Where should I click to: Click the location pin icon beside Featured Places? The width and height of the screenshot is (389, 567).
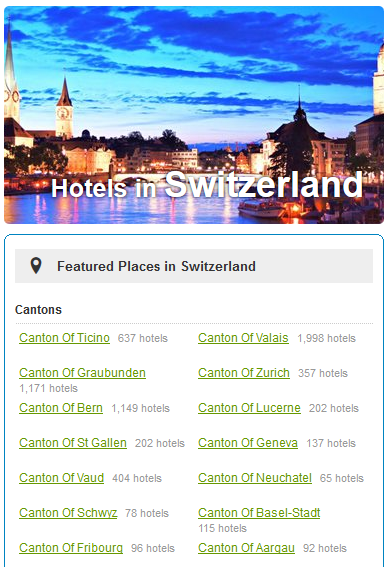point(36,266)
